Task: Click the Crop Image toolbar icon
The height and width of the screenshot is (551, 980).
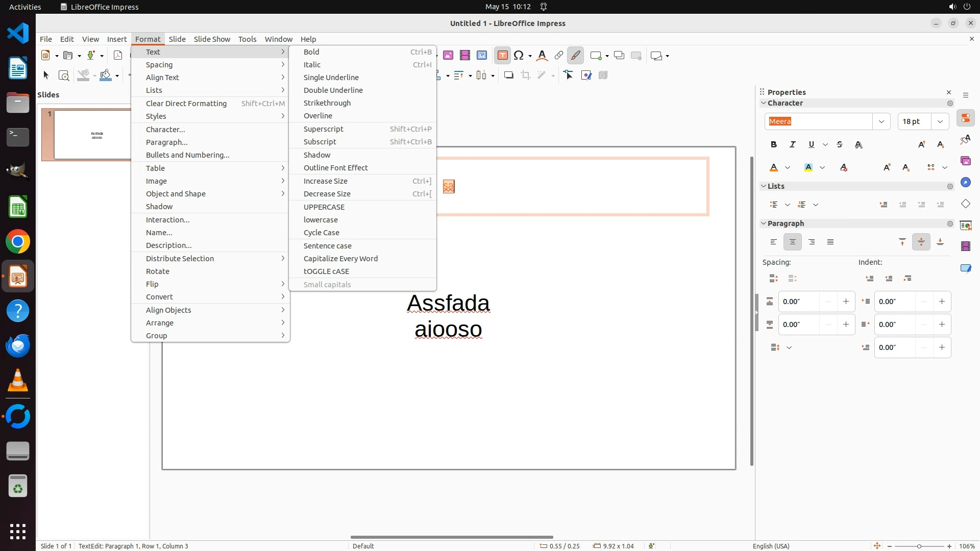Action: coord(525,76)
